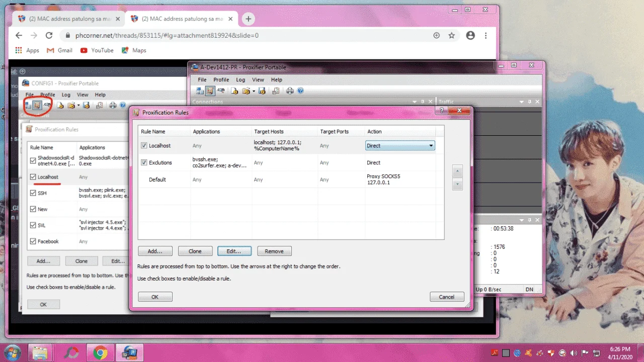Click Open Profile folder icon in CONFIG1 toolbar
The width and height of the screenshot is (644, 362).
(x=71, y=105)
